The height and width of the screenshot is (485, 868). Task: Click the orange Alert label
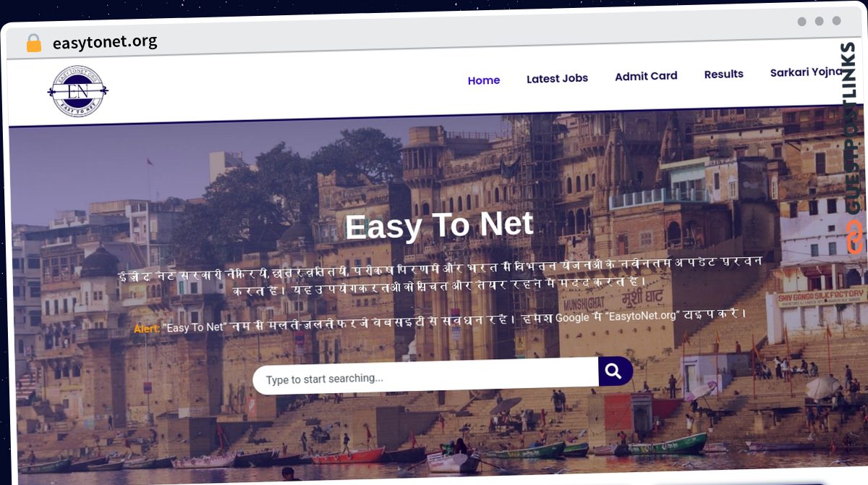point(147,328)
